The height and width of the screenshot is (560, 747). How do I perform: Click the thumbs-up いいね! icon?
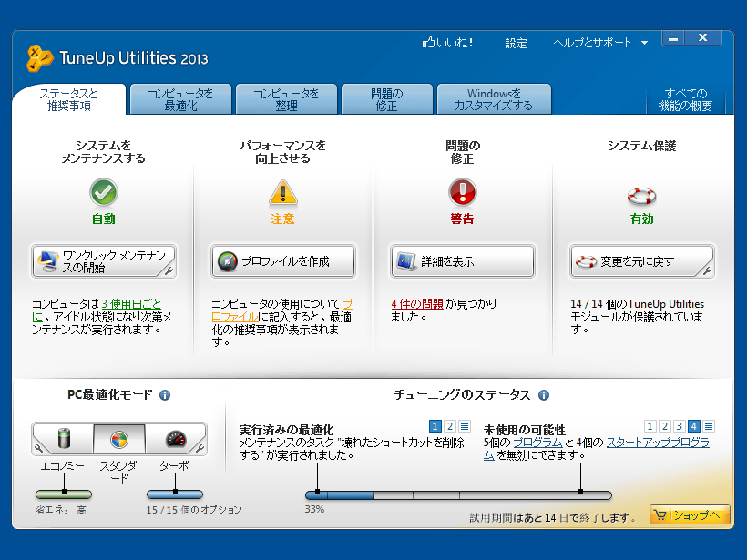(428, 43)
